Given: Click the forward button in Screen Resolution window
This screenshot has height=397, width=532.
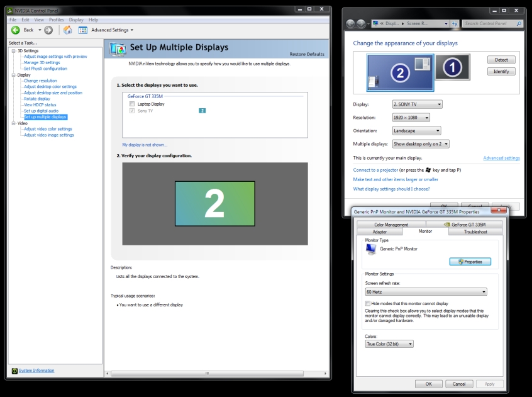Looking at the screenshot, I should (361, 24).
